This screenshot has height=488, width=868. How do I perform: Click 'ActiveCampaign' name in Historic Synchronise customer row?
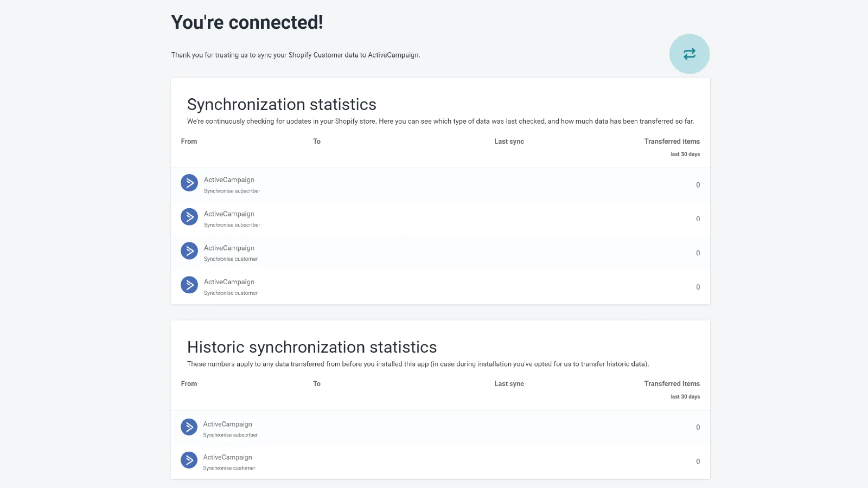click(x=227, y=457)
